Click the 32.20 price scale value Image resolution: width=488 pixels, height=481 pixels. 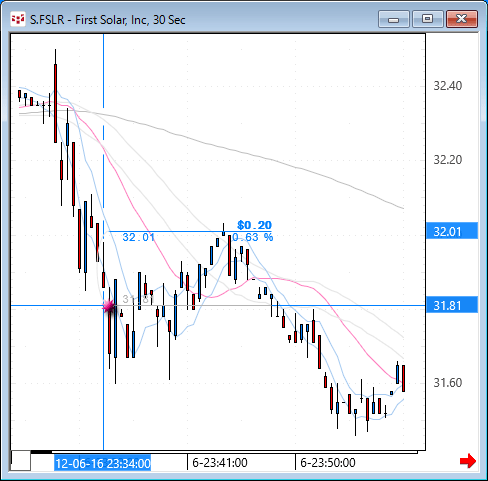click(448, 160)
